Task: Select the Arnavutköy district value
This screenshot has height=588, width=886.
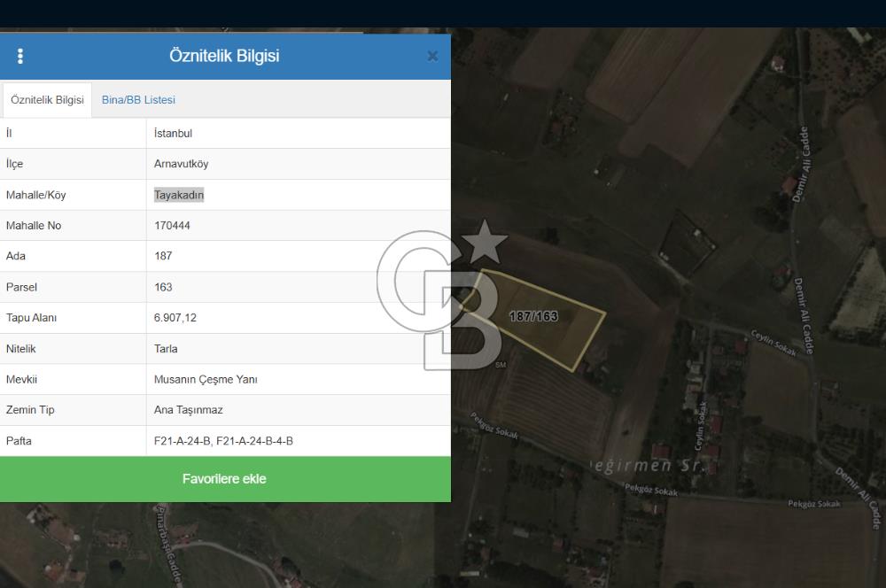Action: point(181,164)
